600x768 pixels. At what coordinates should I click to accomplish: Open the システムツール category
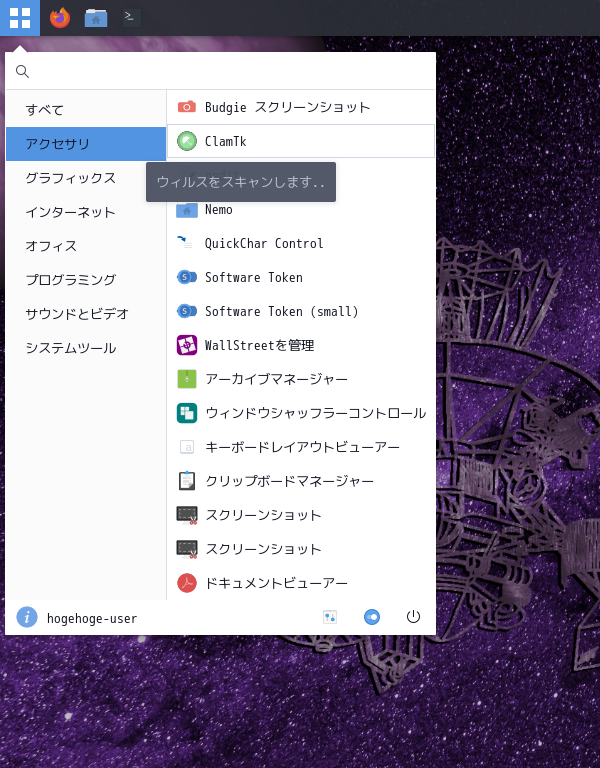(x=86, y=348)
